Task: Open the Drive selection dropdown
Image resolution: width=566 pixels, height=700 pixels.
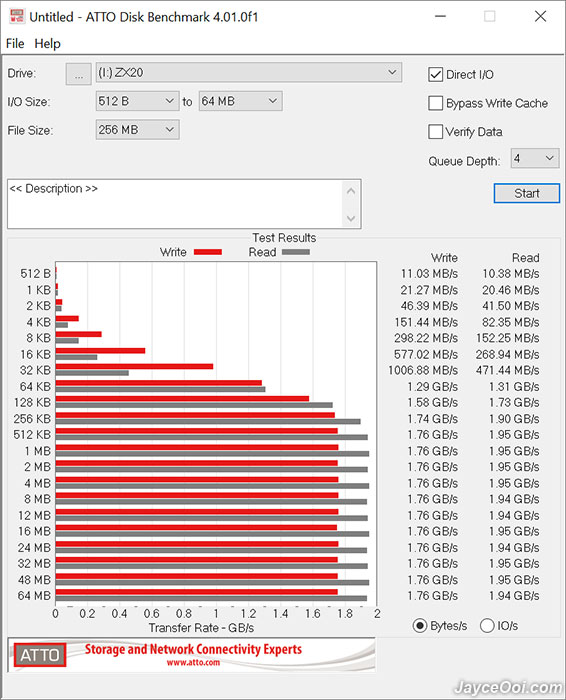Action: (x=249, y=73)
